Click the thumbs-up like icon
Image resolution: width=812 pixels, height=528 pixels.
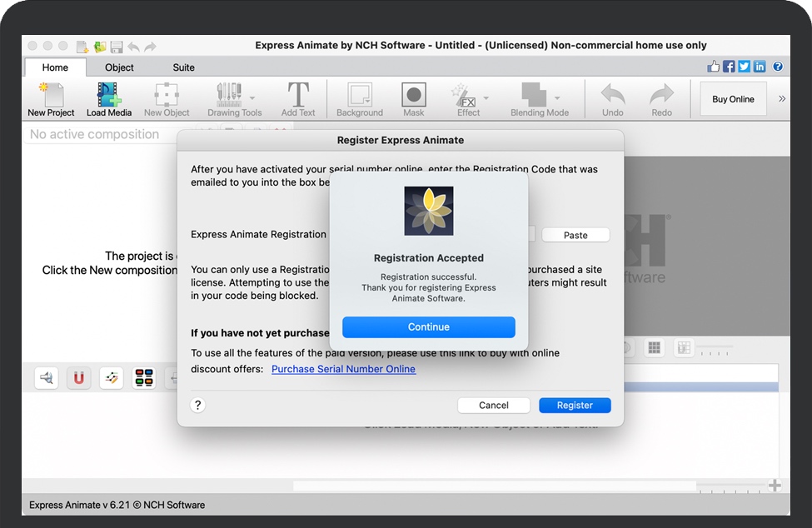pyautogui.click(x=714, y=67)
